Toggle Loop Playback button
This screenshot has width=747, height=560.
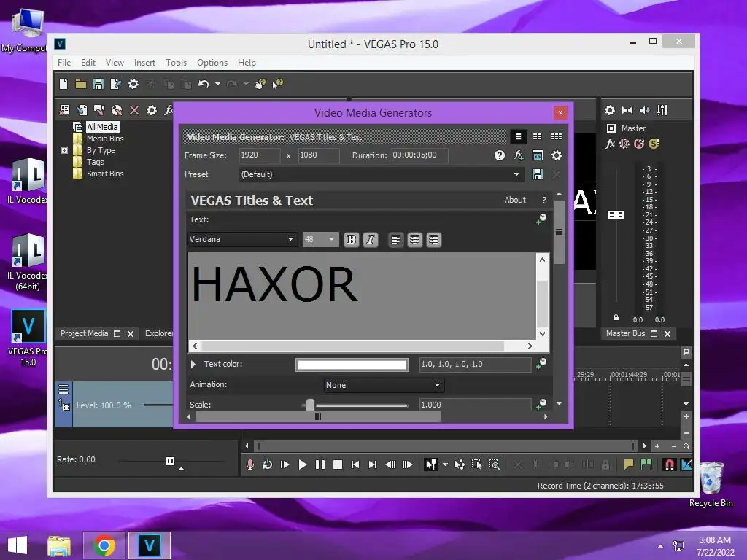tap(267, 464)
